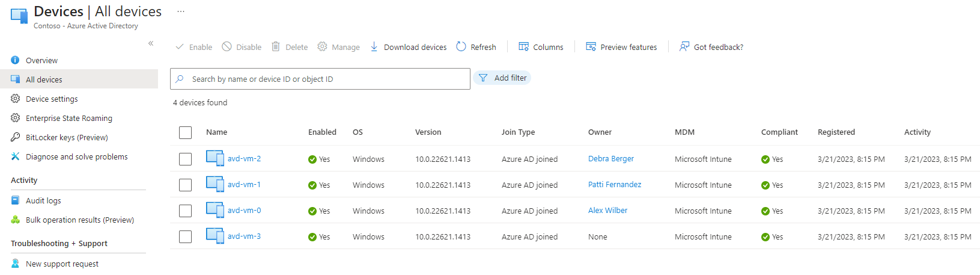Check the box for avd-vm-1

[x=185, y=185]
